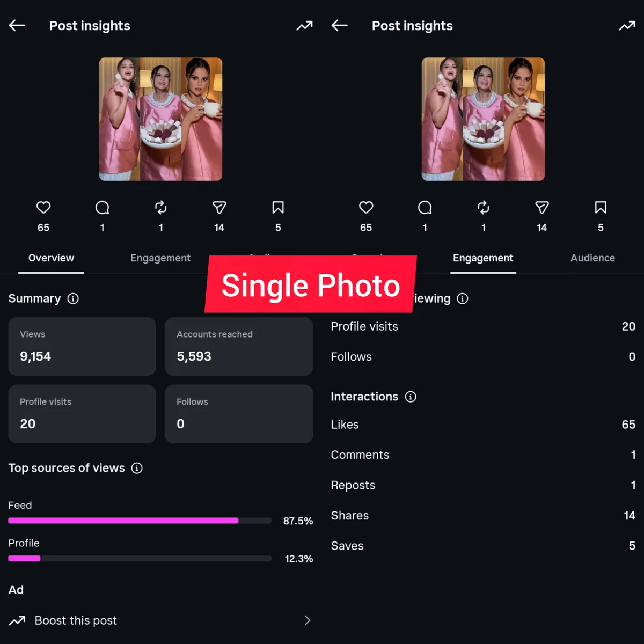Tap the 'Top sources of views' heading
The width and height of the screenshot is (644, 644).
[67, 468]
